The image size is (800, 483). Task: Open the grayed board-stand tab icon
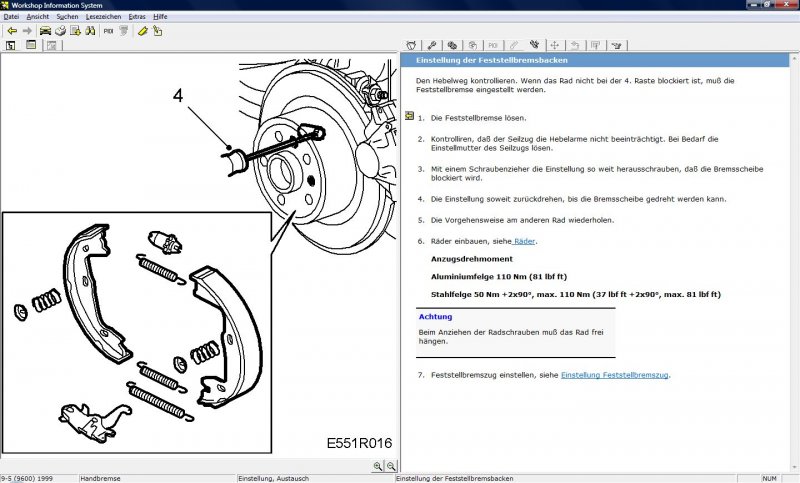coord(595,45)
